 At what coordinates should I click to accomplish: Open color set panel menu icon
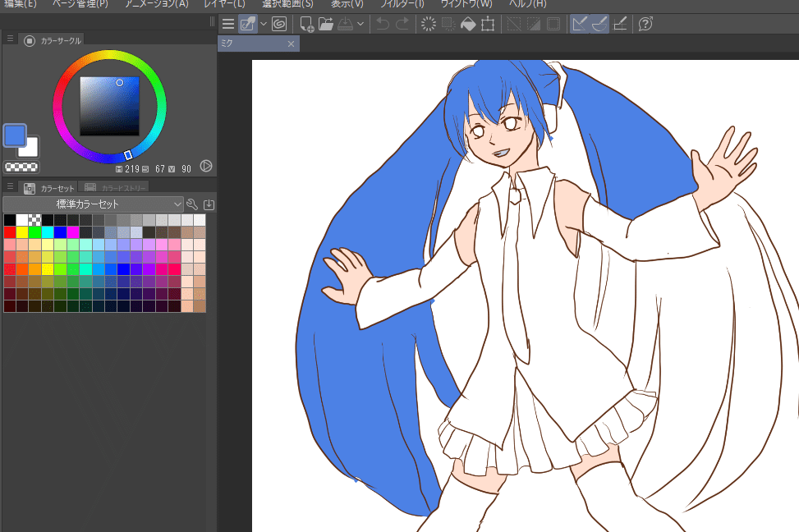(10, 186)
